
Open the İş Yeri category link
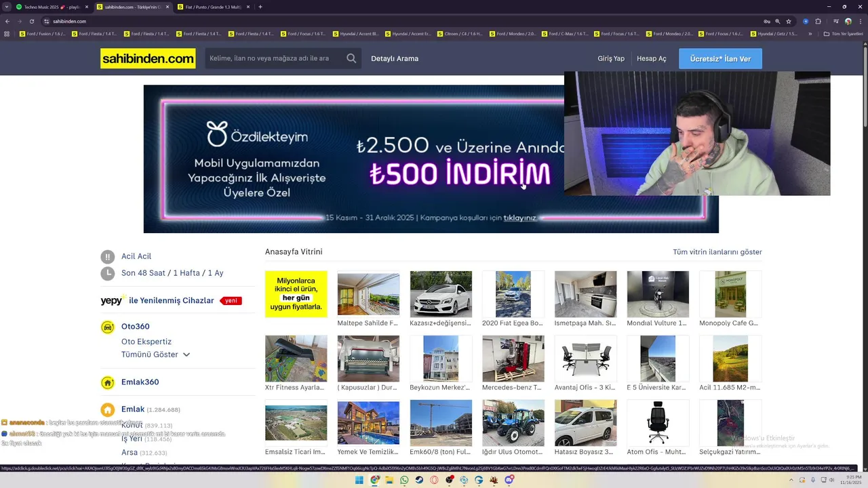132,439
